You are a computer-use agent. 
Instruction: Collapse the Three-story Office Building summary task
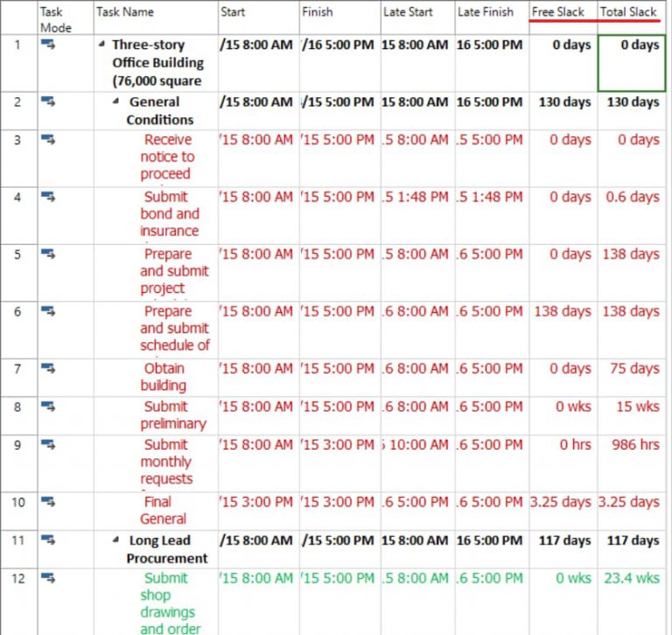click(103, 45)
